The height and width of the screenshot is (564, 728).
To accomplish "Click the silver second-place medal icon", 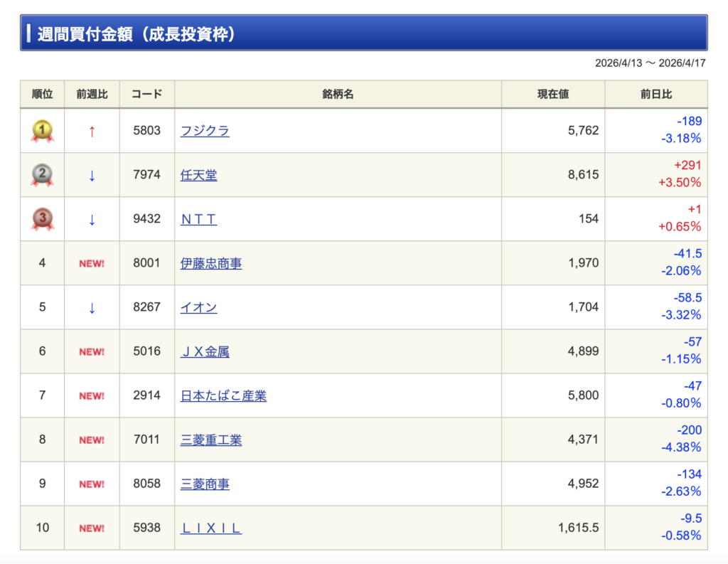I will click(x=42, y=175).
